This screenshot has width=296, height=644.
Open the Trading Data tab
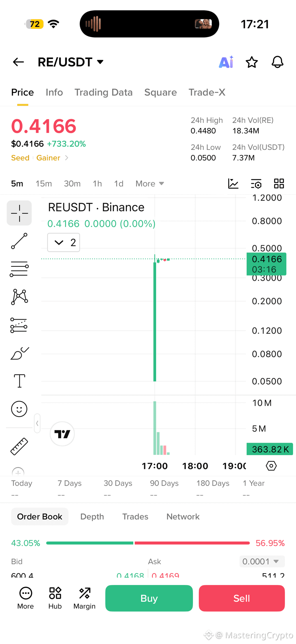pos(103,92)
